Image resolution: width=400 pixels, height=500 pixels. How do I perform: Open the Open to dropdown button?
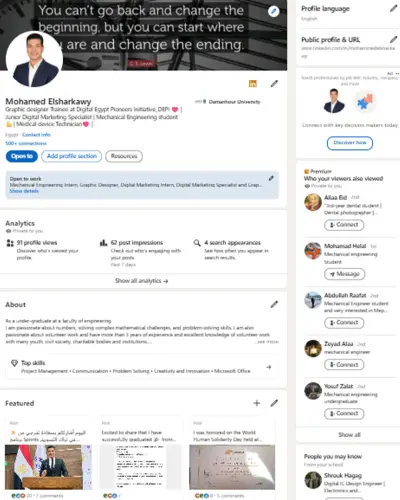click(x=22, y=156)
